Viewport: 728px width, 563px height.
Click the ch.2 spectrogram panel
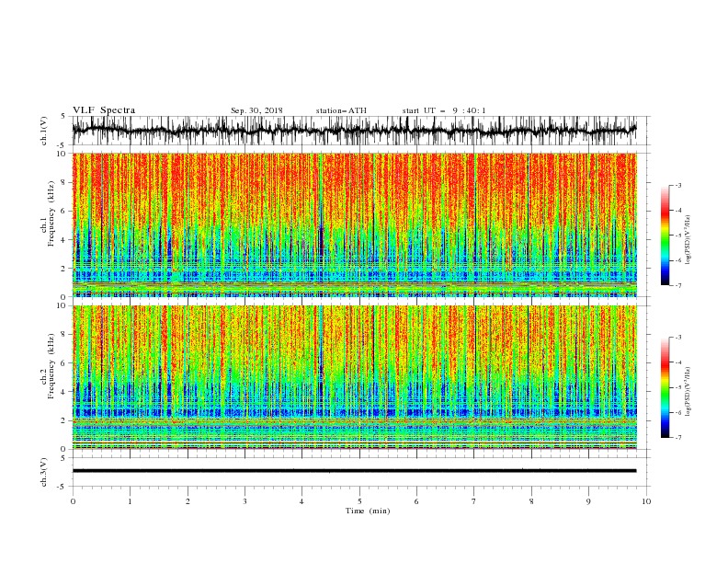point(354,377)
